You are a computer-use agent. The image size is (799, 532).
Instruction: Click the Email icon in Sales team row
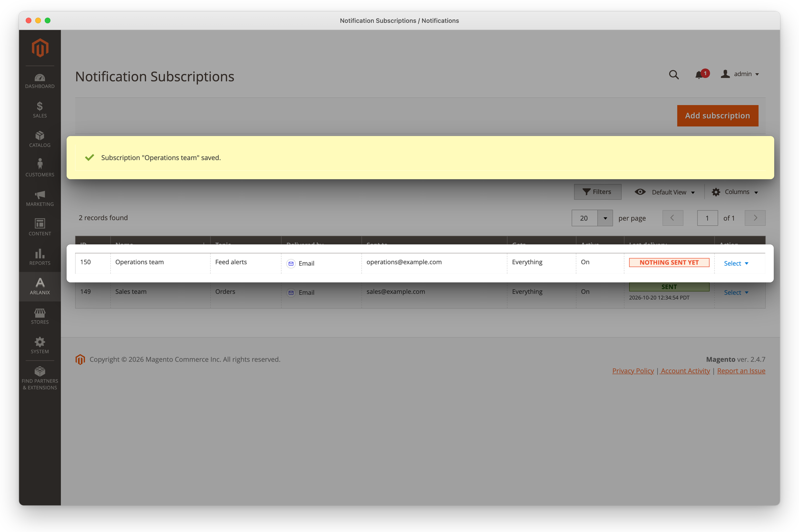(291, 293)
